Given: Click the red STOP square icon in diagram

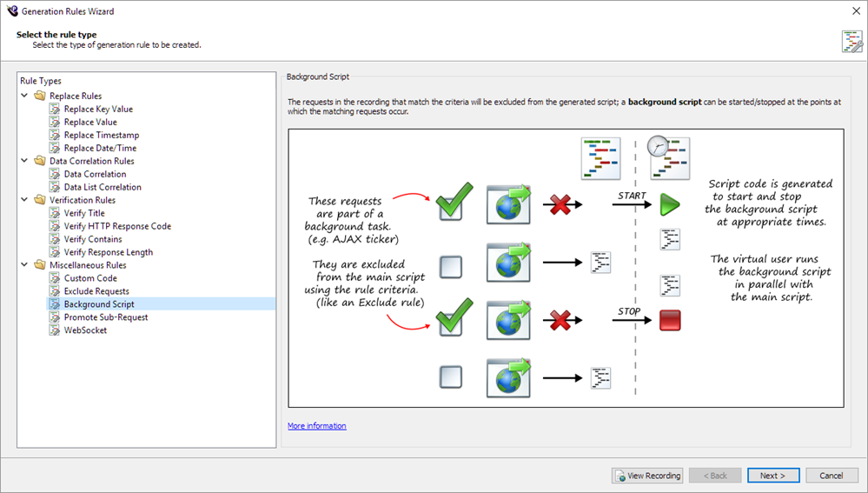Looking at the screenshot, I should pyautogui.click(x=669, y=320).
